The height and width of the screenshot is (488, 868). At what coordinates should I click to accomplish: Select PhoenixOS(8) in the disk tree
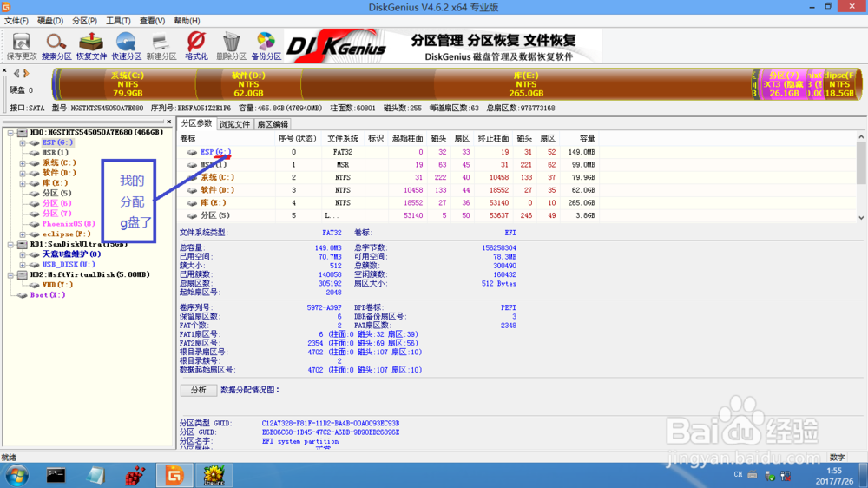69,224
